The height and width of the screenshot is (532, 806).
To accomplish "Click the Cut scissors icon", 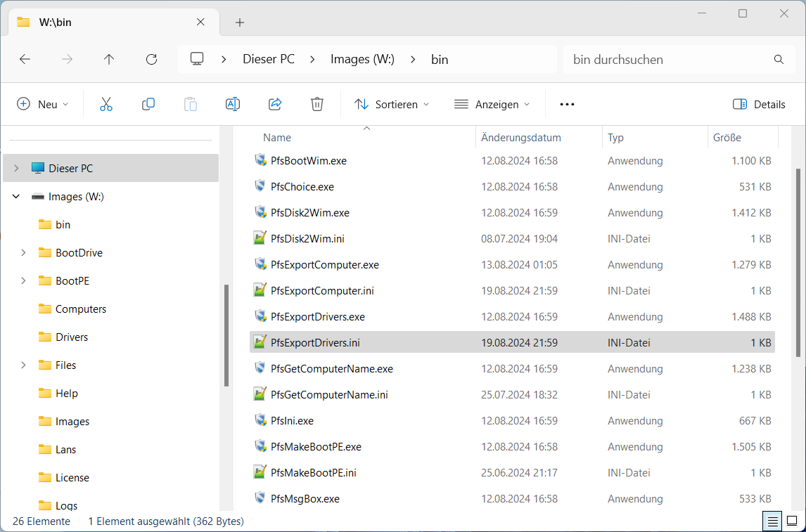I will 106,104.
